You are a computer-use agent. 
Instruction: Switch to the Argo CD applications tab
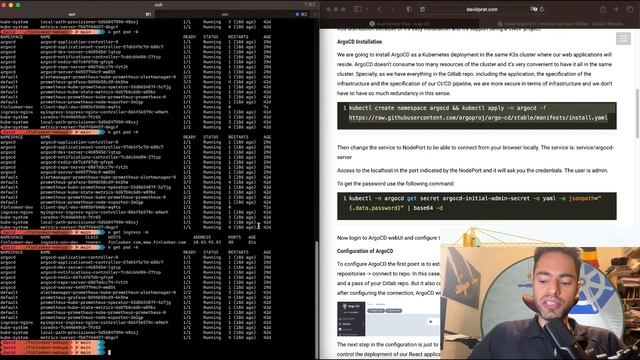400,24
